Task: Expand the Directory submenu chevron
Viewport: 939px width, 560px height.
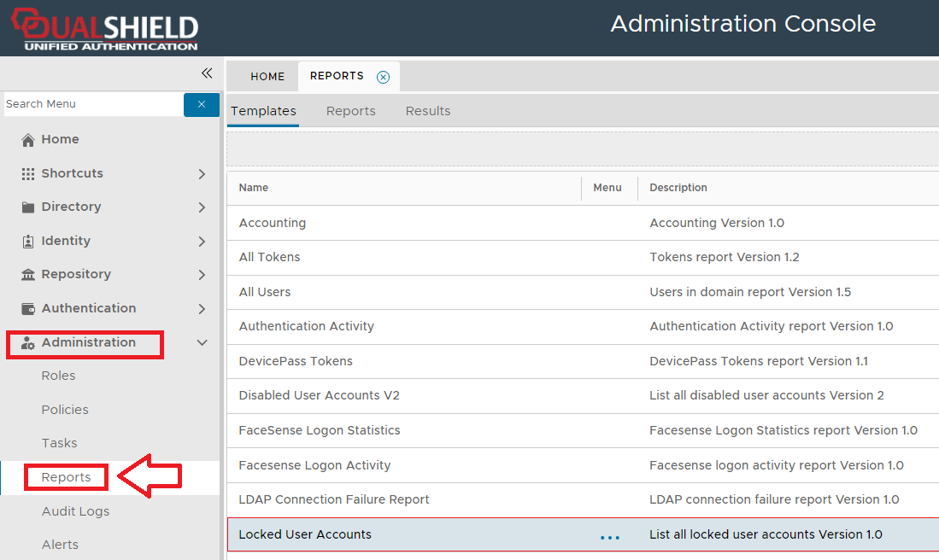Action: [x=202, y=207]
